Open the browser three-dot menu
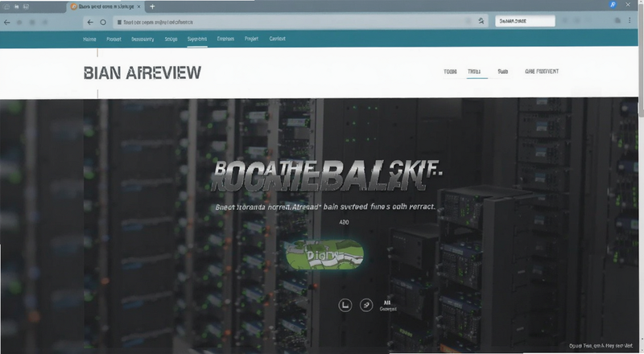Screen dimensions: 644x354 point(630,21)
